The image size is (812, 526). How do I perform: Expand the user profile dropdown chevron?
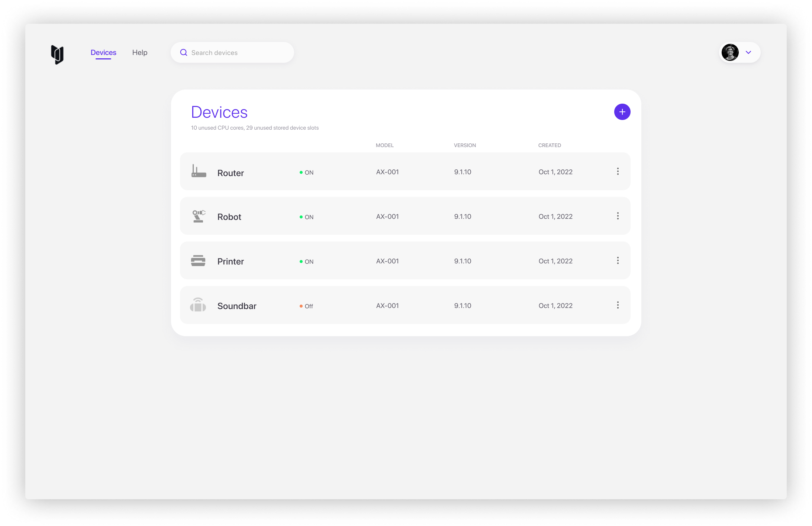tap(748, 52)
